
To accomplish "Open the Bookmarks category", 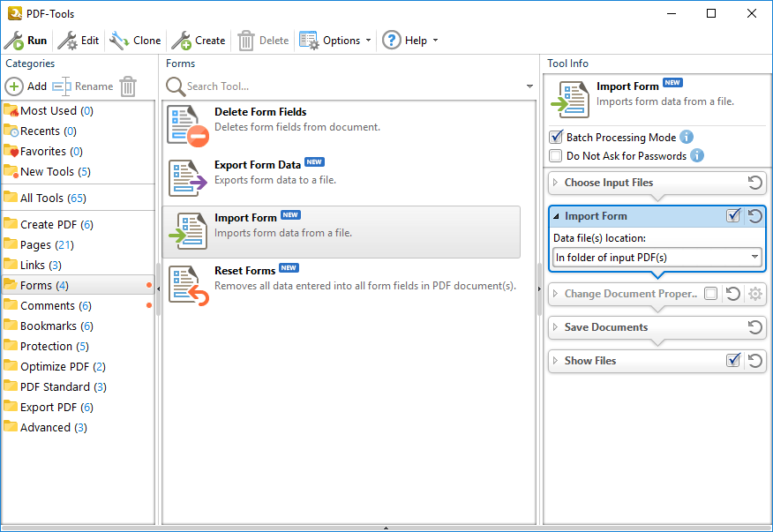I will pos(78,326).
